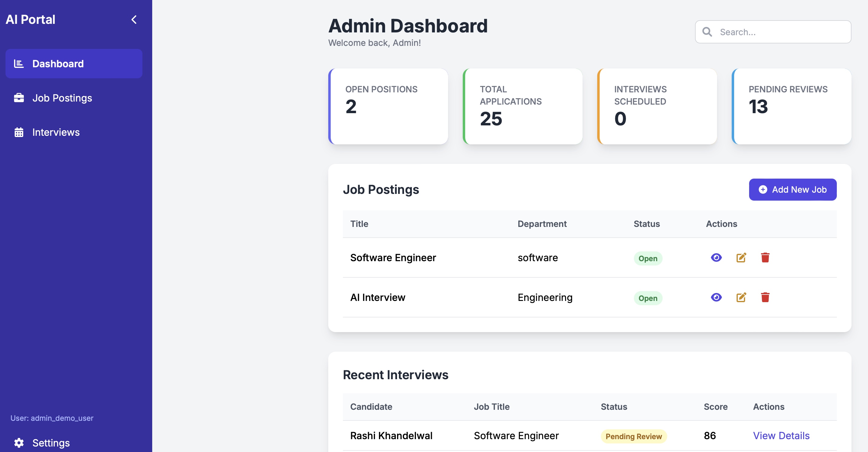This screenshot has height=452, width=868.
Task: Open edit for the Software Engineer posting
Action: click(x=741, y=257)
